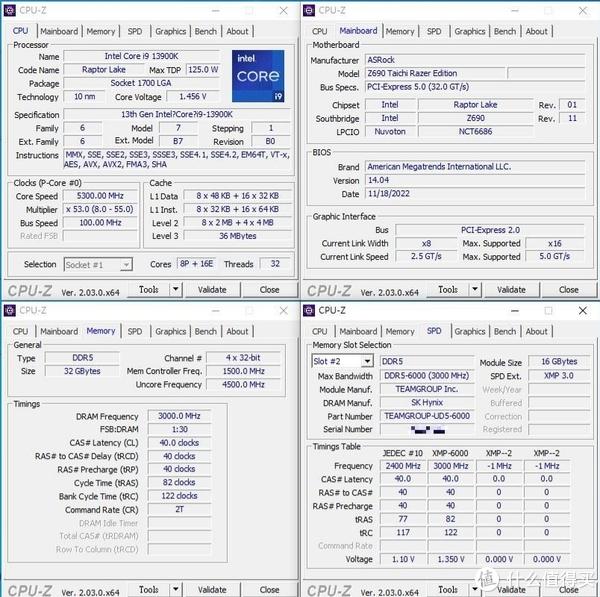Click CPU-Z app icon in bottom-right window title bar
Screen dimensions: 600x597
[309, 310]
